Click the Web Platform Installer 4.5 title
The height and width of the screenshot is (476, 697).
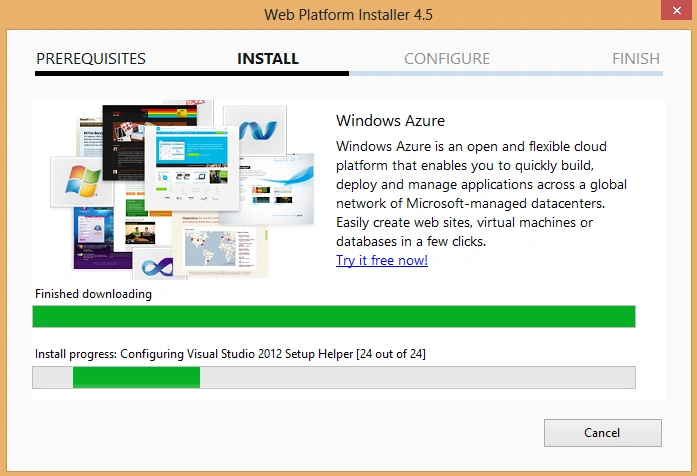(x=348, y=15)
